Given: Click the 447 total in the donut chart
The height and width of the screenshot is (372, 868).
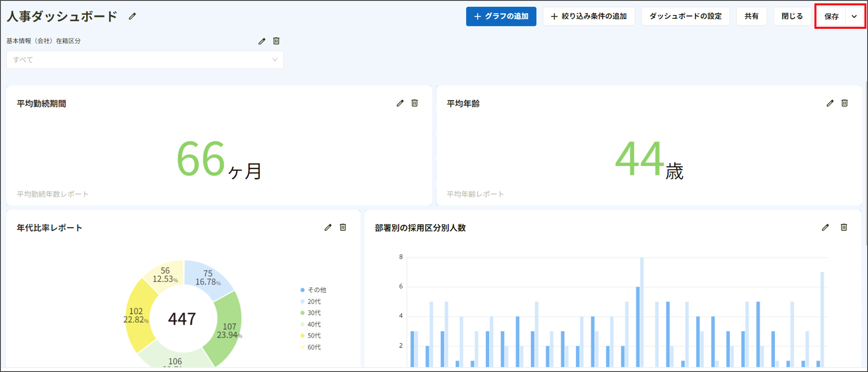Looking at the screenshot, I should [x=183, y=317].
